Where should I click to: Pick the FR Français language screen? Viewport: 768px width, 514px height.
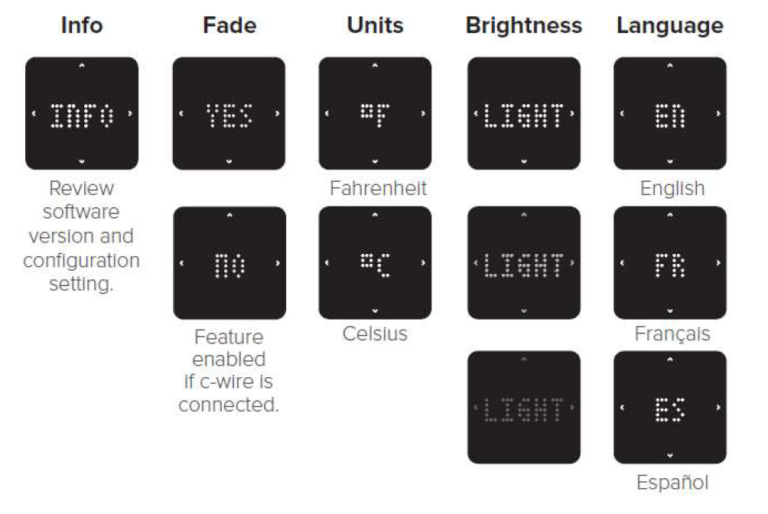coord(669,263)
